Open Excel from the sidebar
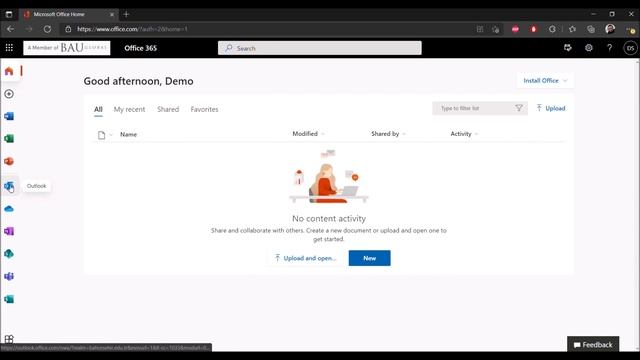Image resolution: width=640 pixels, height=360 pixels. coord(9,139)
